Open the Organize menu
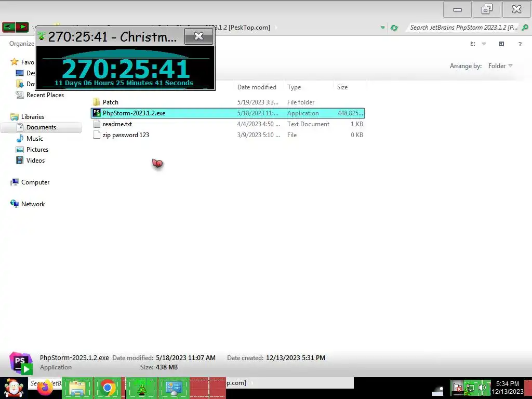This screenshot has width=532, height=399. [x=22, y=44]
